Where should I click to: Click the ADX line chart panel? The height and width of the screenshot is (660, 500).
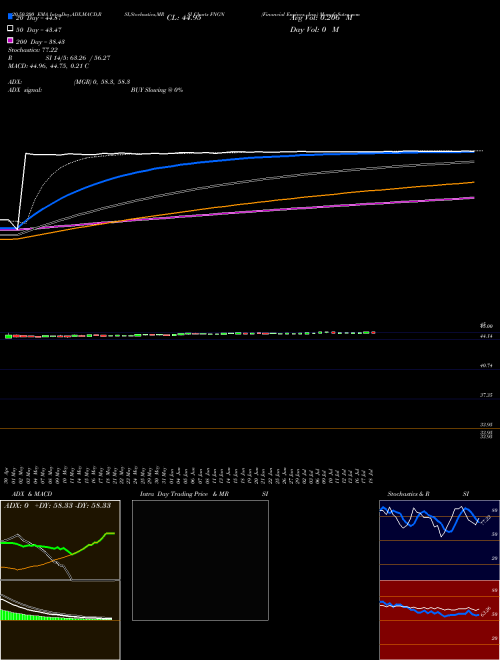pos(60,540)
